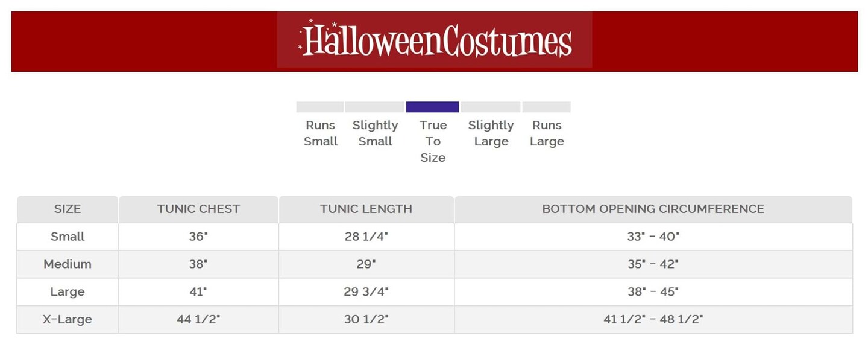Select the Medium size row
Viewport: 868px width, 350px height.
click(x=68, y=264)
